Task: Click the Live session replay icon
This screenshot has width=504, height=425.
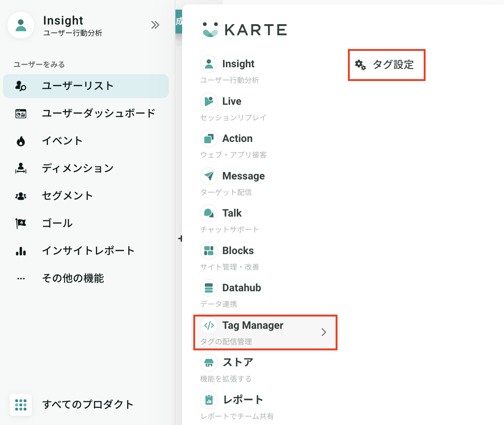Action: (209, 101)
